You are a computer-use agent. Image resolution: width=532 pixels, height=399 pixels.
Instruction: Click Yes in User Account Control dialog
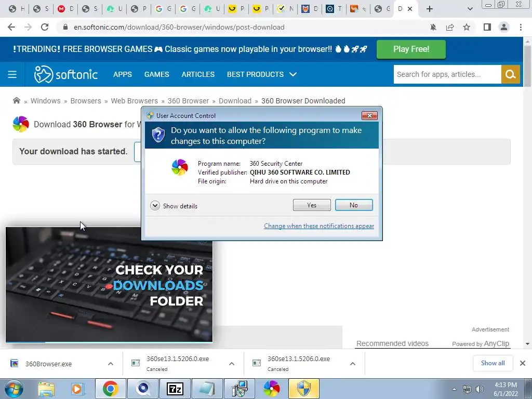coord(312,205)
